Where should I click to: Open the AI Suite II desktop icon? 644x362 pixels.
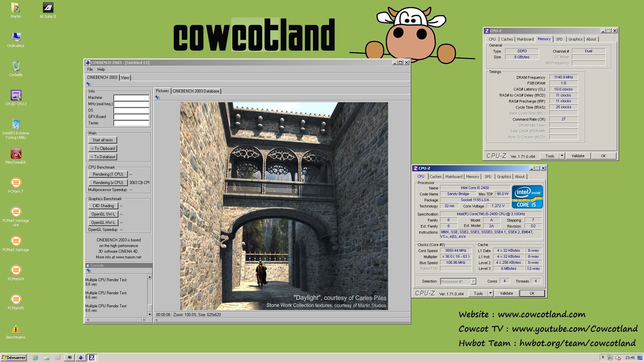48,10
